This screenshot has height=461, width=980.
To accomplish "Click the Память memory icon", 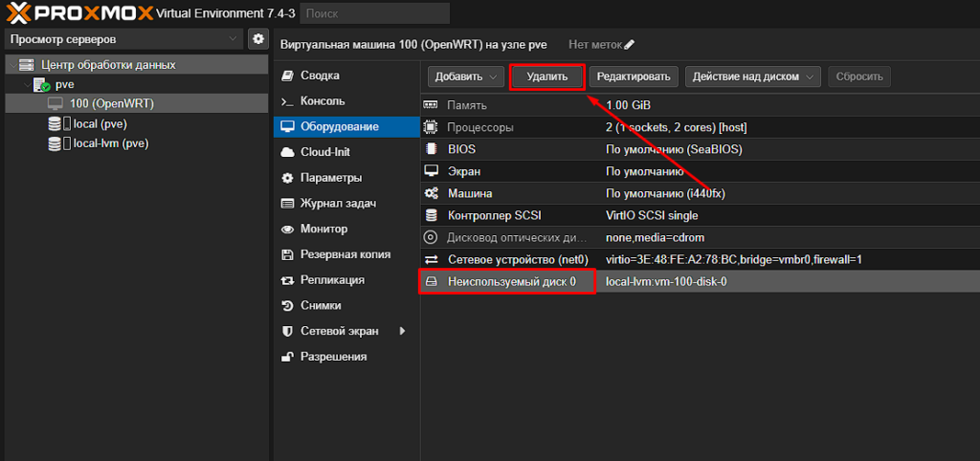I will 431,105.
